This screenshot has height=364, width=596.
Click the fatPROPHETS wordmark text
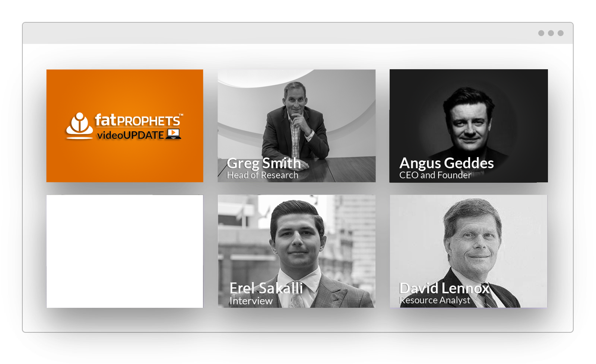point(138,120)
